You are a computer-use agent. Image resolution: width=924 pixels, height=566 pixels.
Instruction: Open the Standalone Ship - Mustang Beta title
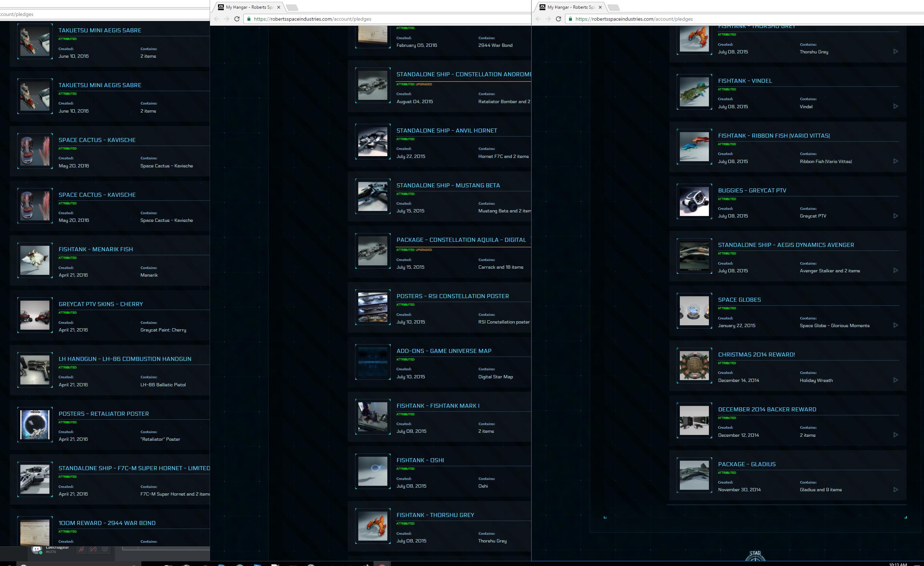click(x=448, y=186)
